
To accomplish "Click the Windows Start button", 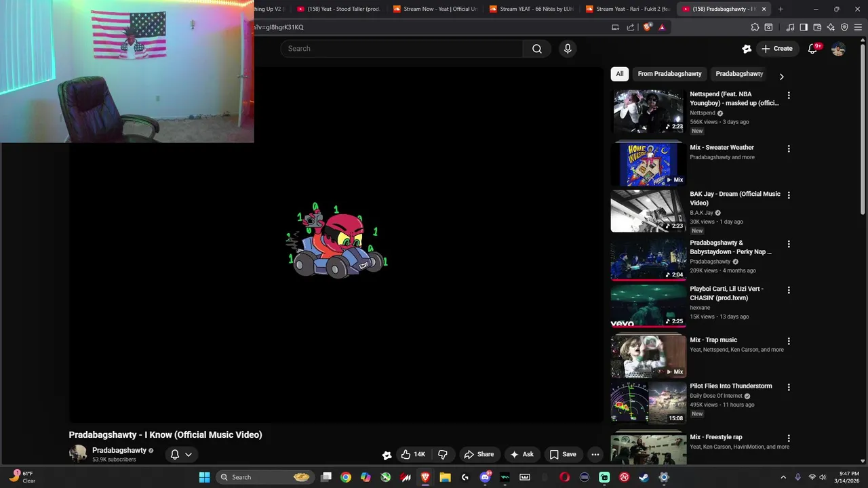I will 204,477.
